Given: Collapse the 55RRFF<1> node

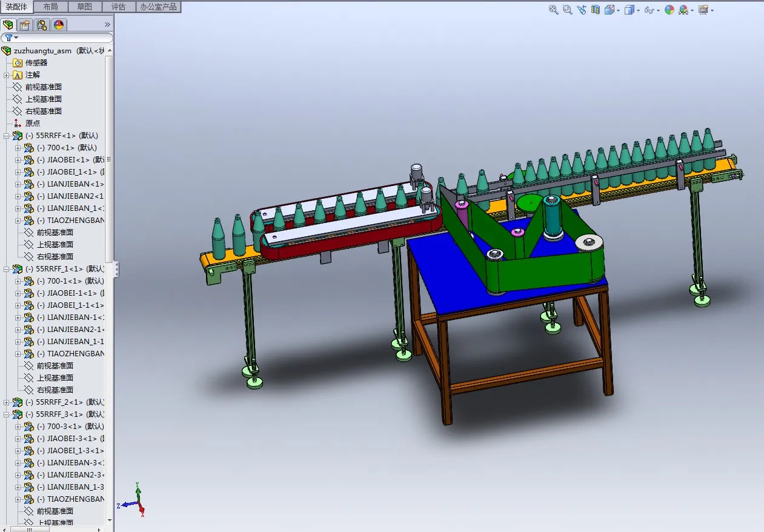Looking at the screenshot, I should point(7,136).
